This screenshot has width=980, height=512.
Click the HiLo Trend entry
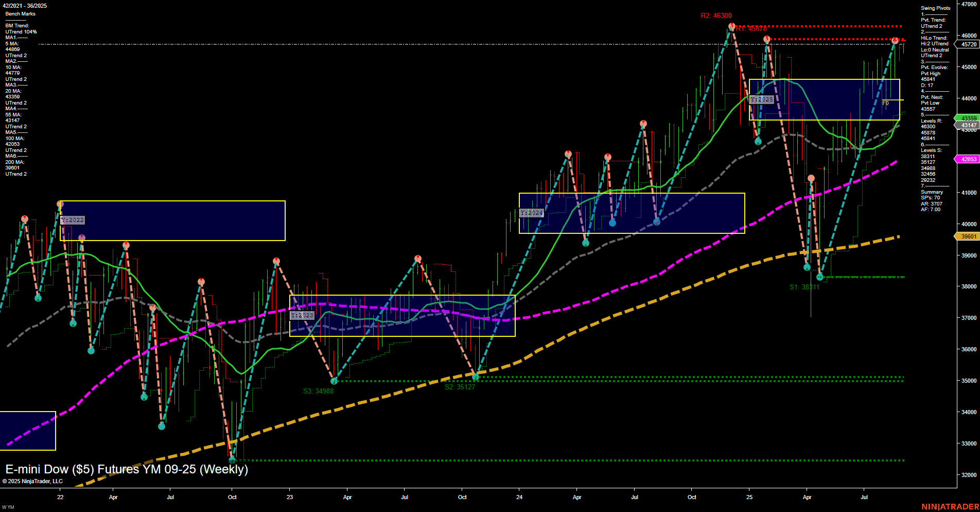coord(935,47)
